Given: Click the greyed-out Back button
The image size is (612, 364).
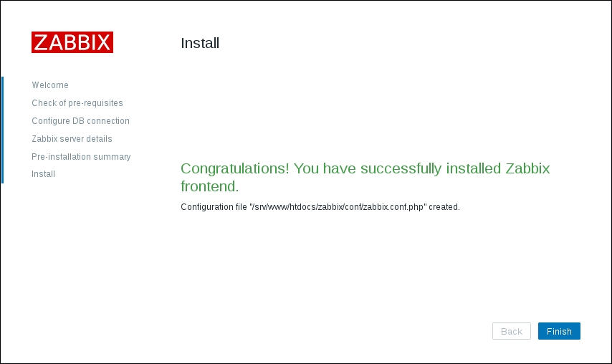Looking at the screenshot, I should (x=511, y=331).
